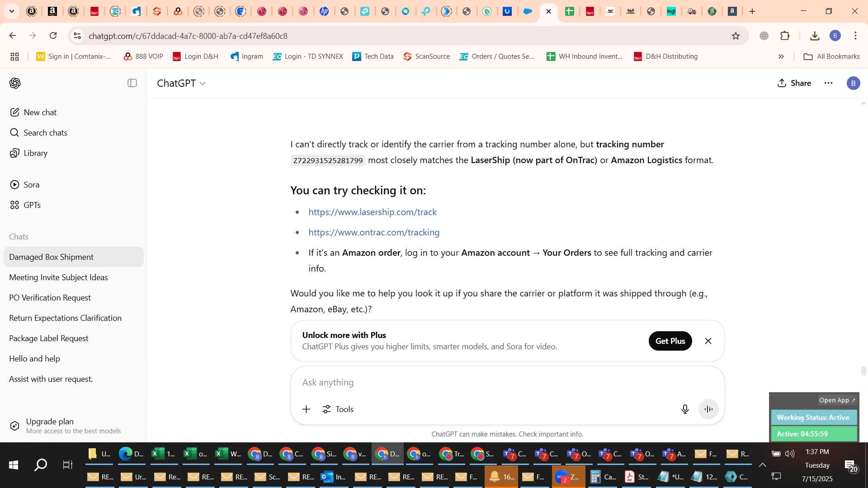Open the Chrome three-dot menu
868x488 pixels.
855,36
